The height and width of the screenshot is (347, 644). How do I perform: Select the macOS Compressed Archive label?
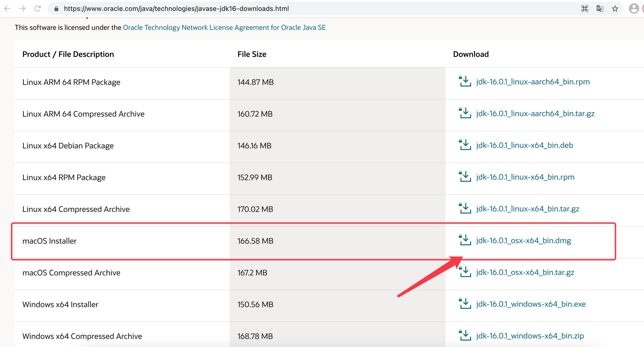coord(71,273)
